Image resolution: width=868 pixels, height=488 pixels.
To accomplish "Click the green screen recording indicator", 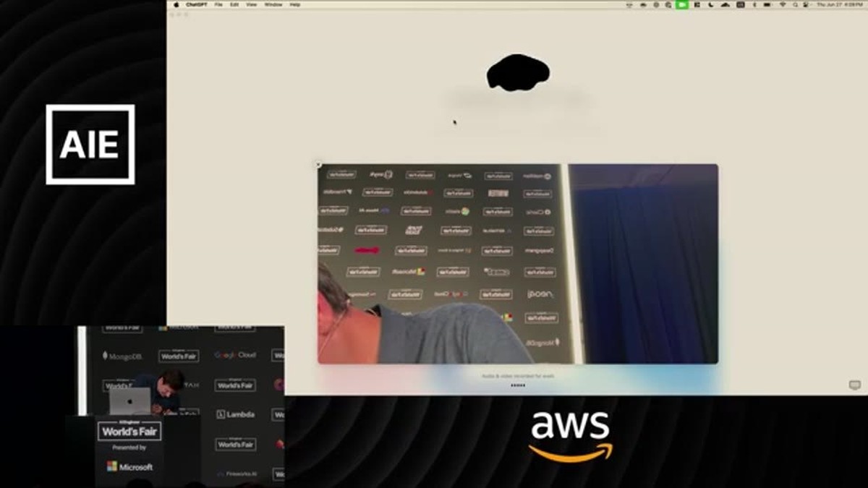I will (x=681, y=4).
